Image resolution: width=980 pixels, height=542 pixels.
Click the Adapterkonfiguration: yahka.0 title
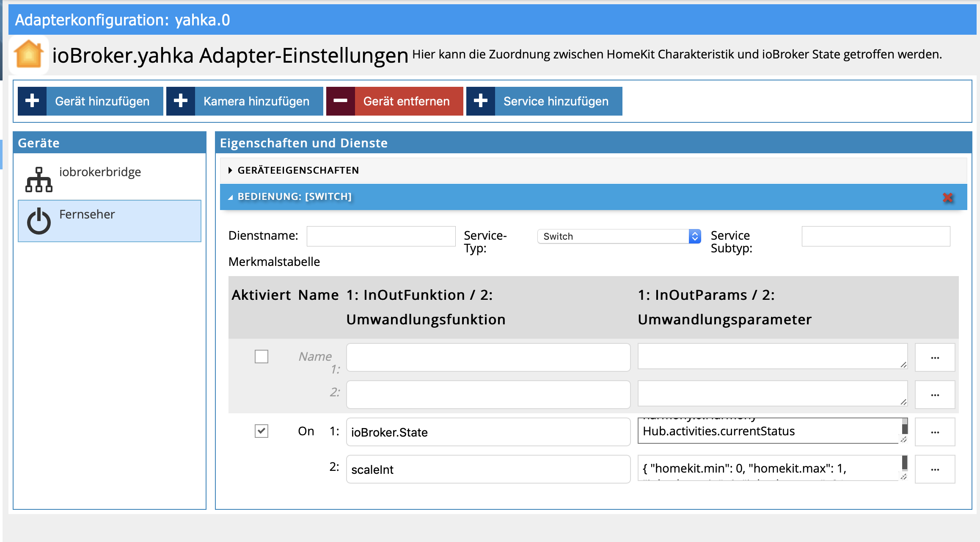(122, 20)
